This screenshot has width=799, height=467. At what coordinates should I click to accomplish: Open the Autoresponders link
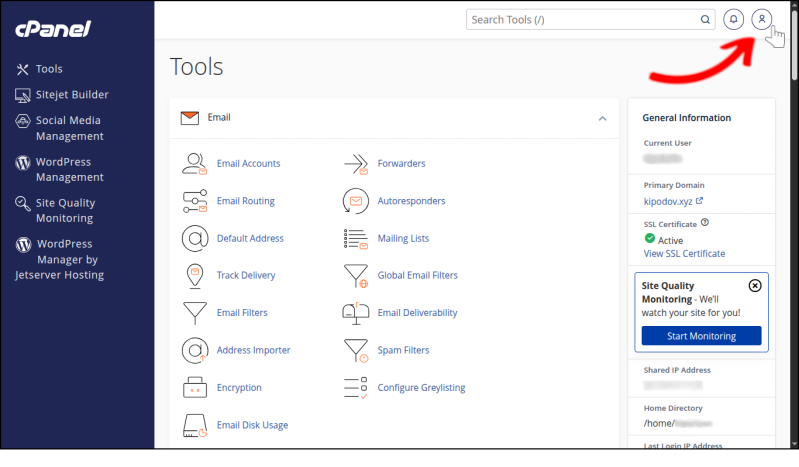411,201
